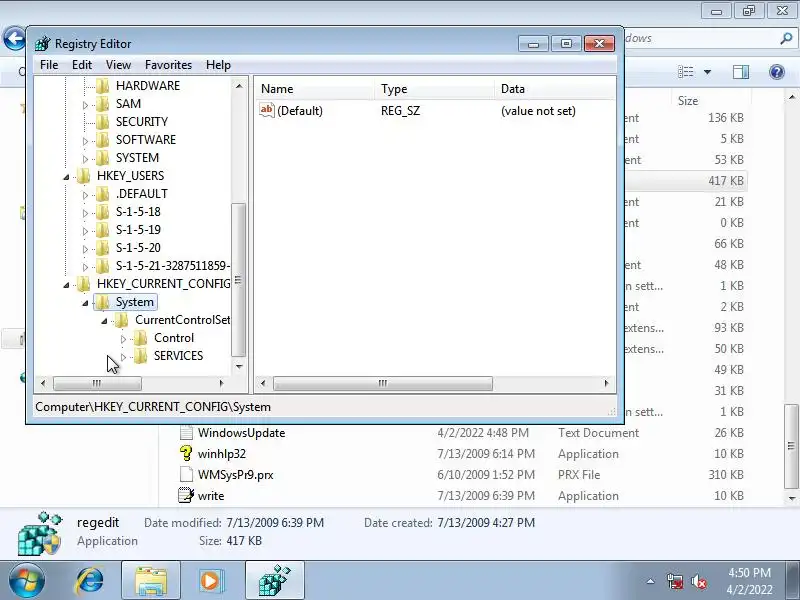The height and width of the screenshot is (600, 800).
Task: Select the WindowsUpdate text document
Action: click(241, 433)
